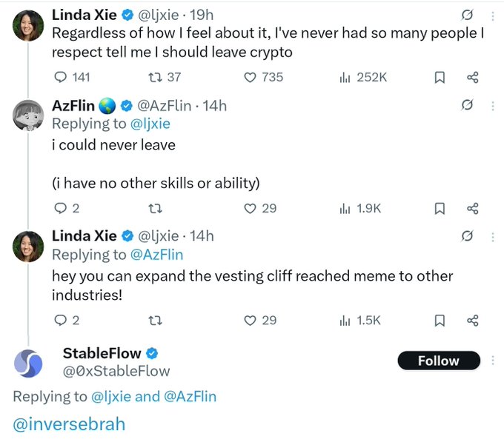This screenshot has height=445, width=504.
Task: Open the @inversebrah mention link
Action: pos(69,424)
